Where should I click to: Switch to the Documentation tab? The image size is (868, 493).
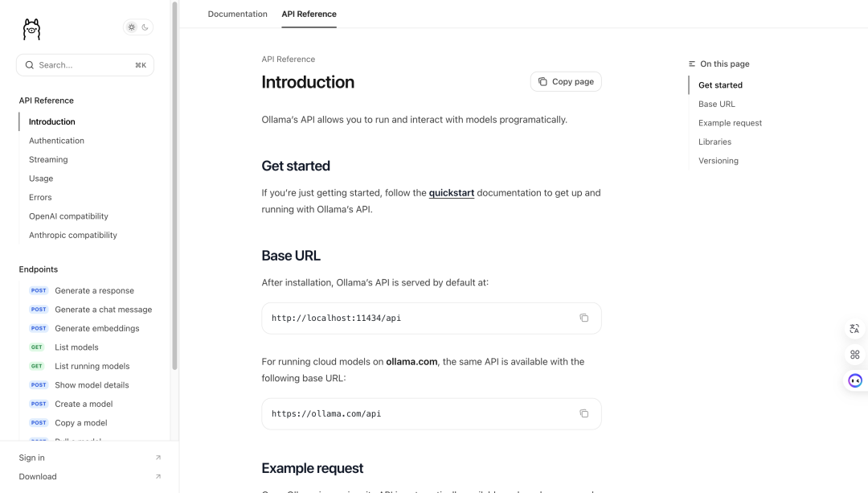pyautogui.click(x=237, y=14)
